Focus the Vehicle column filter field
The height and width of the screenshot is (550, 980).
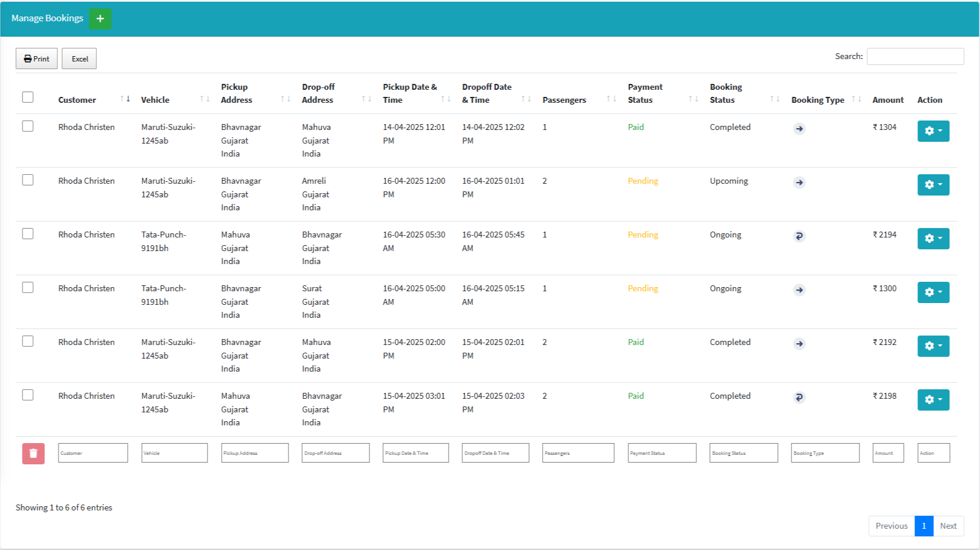click(x=174, y=453)
